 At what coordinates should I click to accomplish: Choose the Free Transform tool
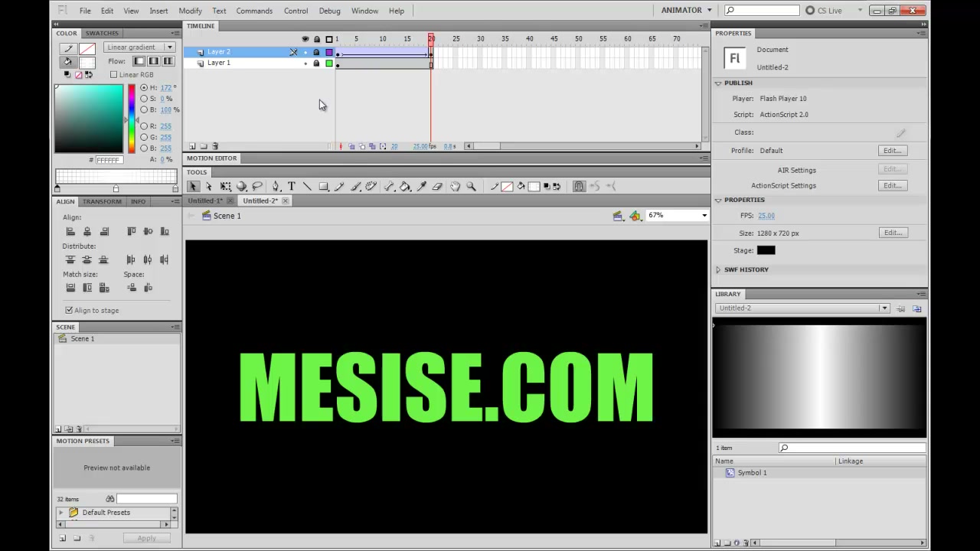[225, 186]
